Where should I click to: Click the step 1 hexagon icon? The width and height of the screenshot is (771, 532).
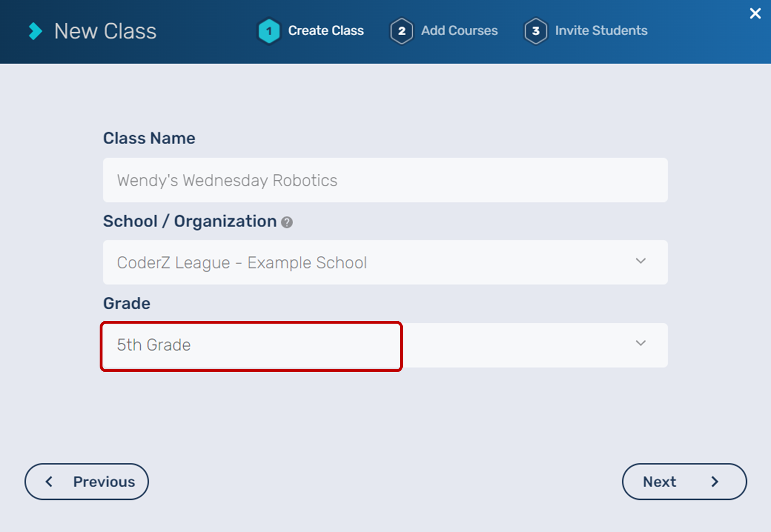coord(269,31)
